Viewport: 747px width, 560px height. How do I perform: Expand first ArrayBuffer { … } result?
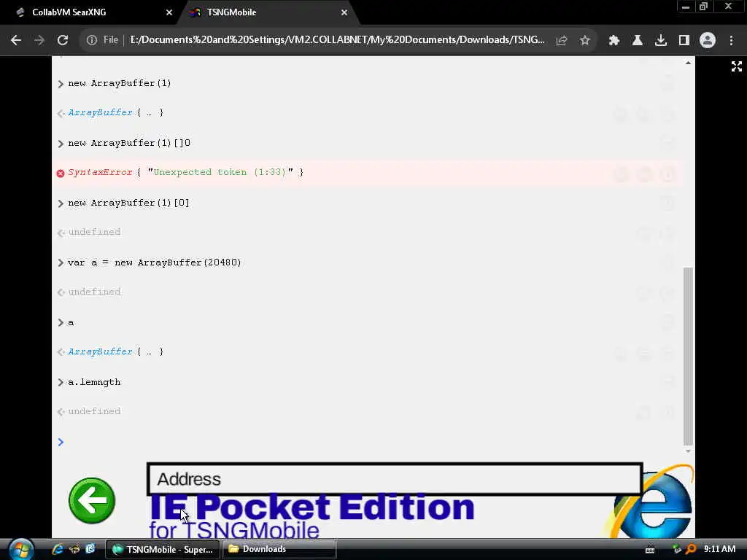point(115,113)
